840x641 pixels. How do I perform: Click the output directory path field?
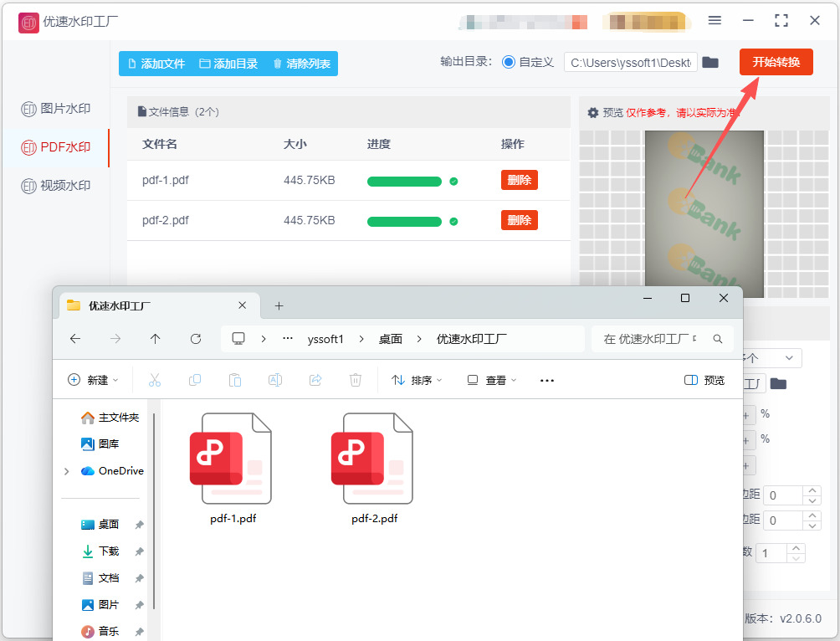coord(631,63)
